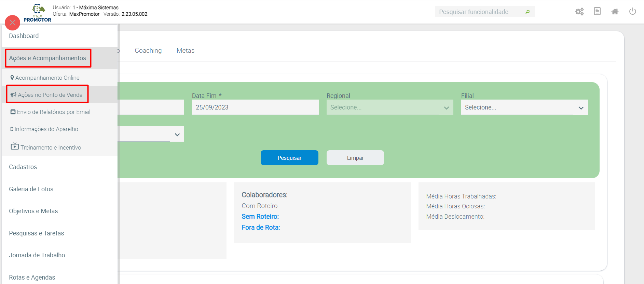This screenshot has width=644, height=284.
Task: Click the Limpar button
Action: 355,158
